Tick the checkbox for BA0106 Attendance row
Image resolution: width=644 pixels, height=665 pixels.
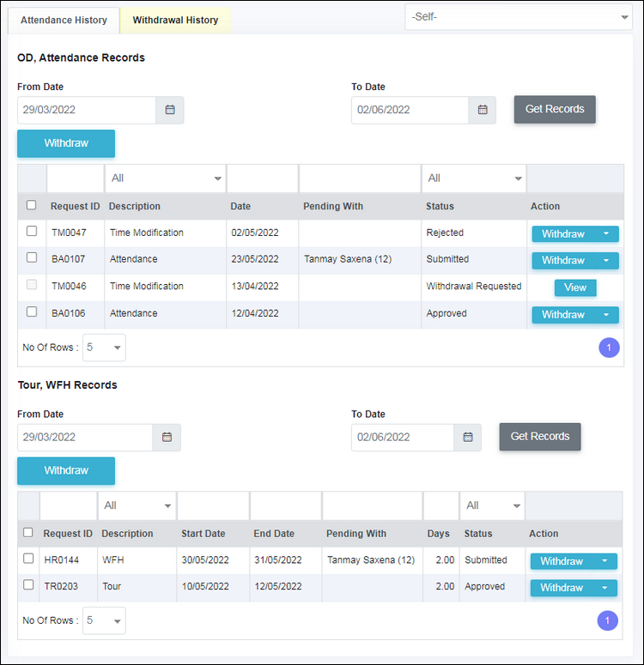(x=32, y=311)
